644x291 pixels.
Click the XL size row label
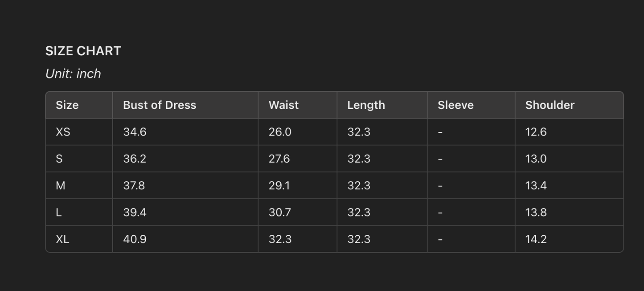(x=62, y=239)
